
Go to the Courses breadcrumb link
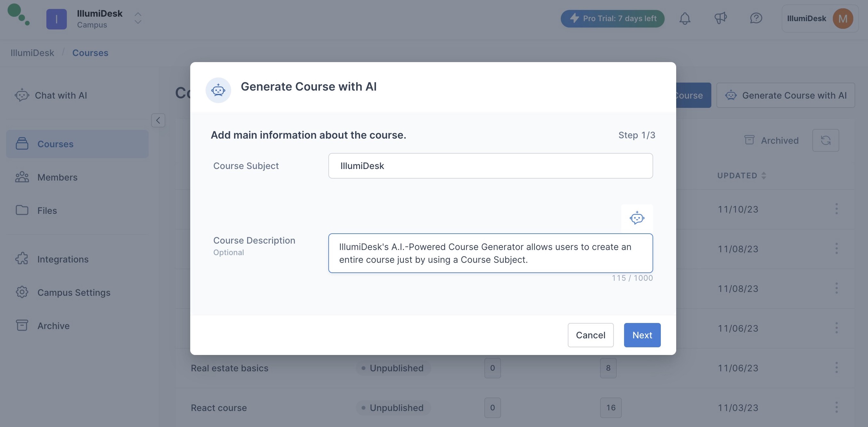point(90,52)
